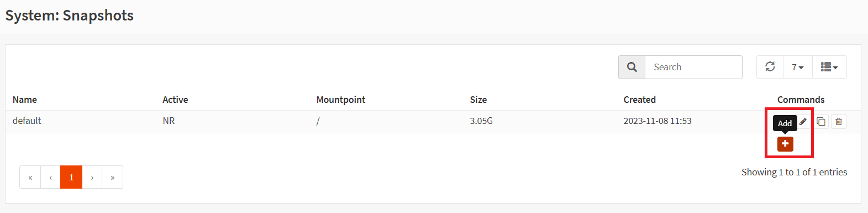Select page 1 in pagination

click(71, 177)
